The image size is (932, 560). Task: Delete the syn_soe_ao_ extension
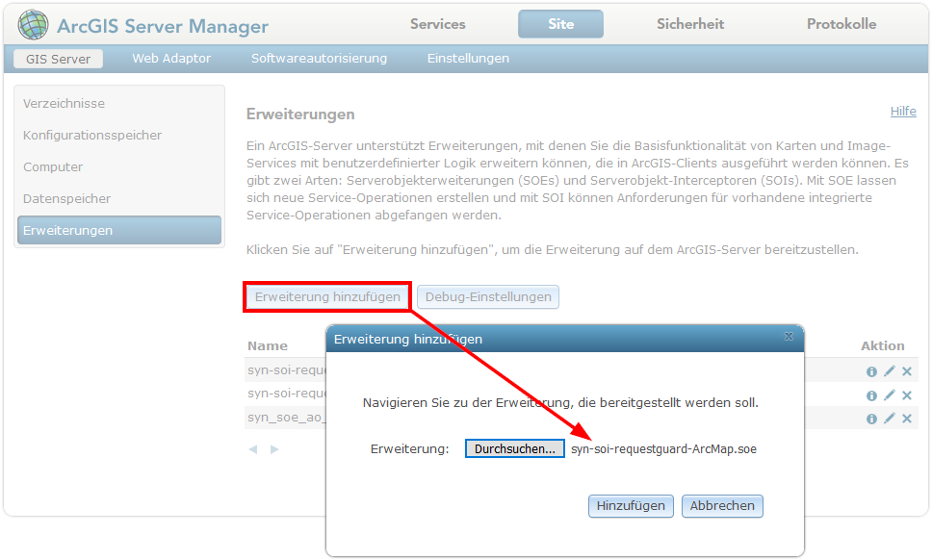(906, 418)
